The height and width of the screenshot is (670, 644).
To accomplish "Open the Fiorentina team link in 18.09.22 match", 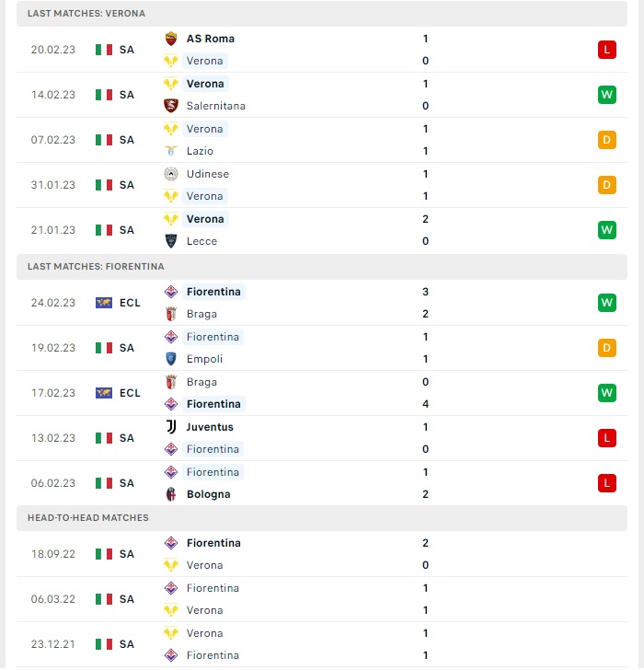I will [213, 543].
